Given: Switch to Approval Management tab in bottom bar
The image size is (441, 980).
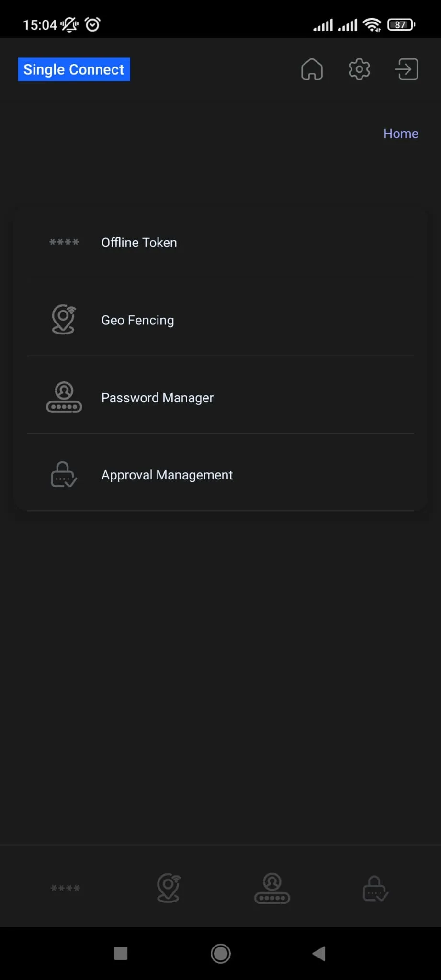Looking at the screenshot, I should click(375, 889).
